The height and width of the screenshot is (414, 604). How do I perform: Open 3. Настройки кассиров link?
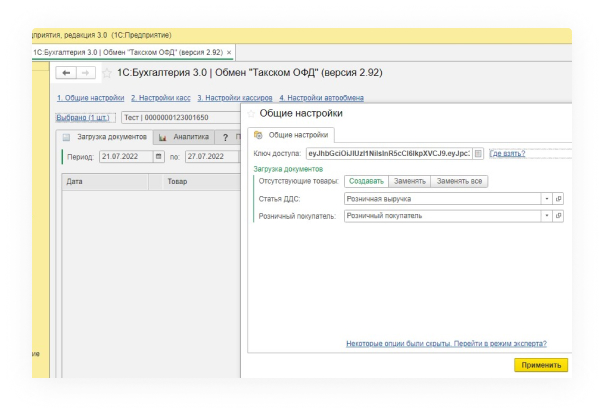[x=235, y=98]
